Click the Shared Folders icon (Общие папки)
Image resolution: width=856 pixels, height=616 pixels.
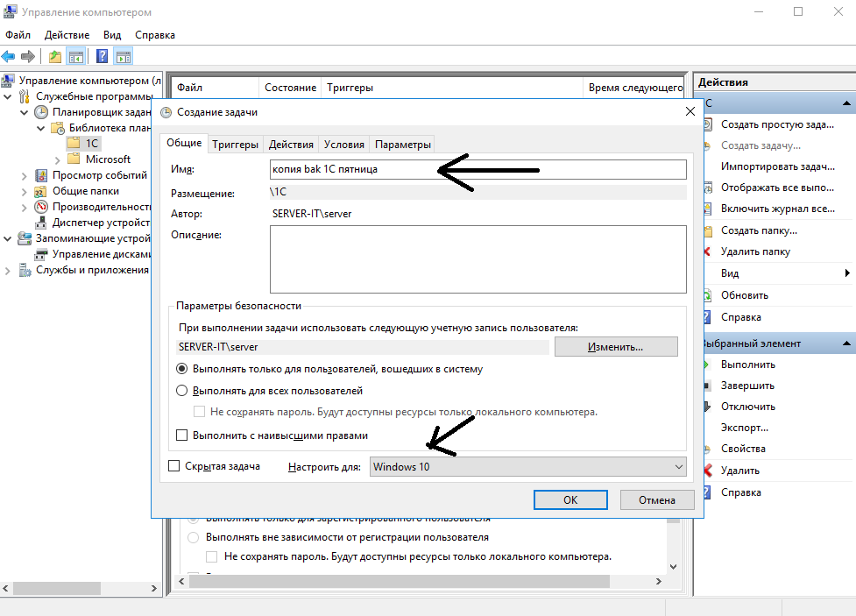[x=40, y=191]
